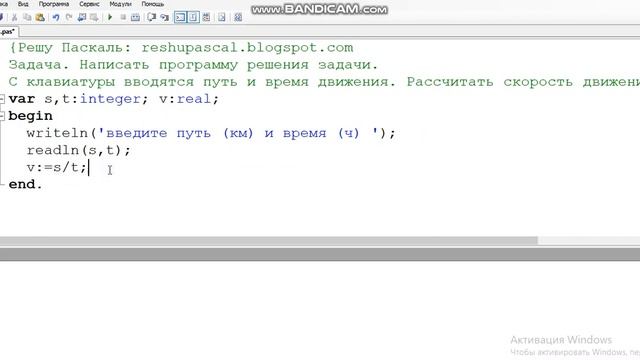The width and height of the screenshot is (640, 360).
Task: Open the Программа menu
Action: 53,4
